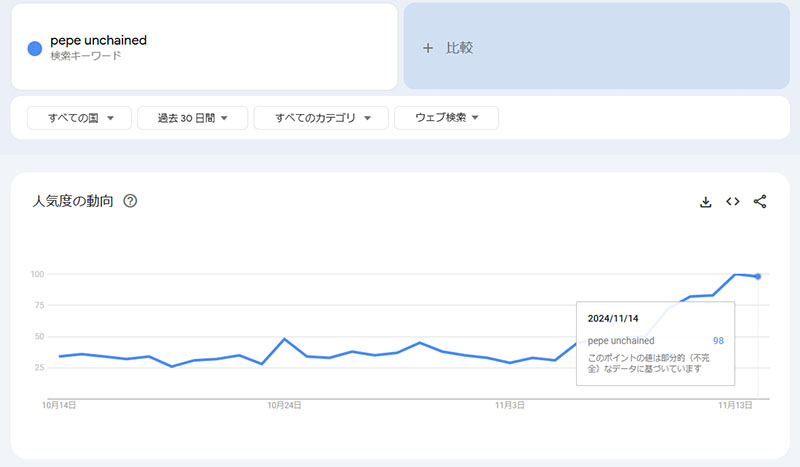The height and width of the screenshot is (467, 800).
Task: Select the 100 y-axis value
Action: [x=37, y=274]
